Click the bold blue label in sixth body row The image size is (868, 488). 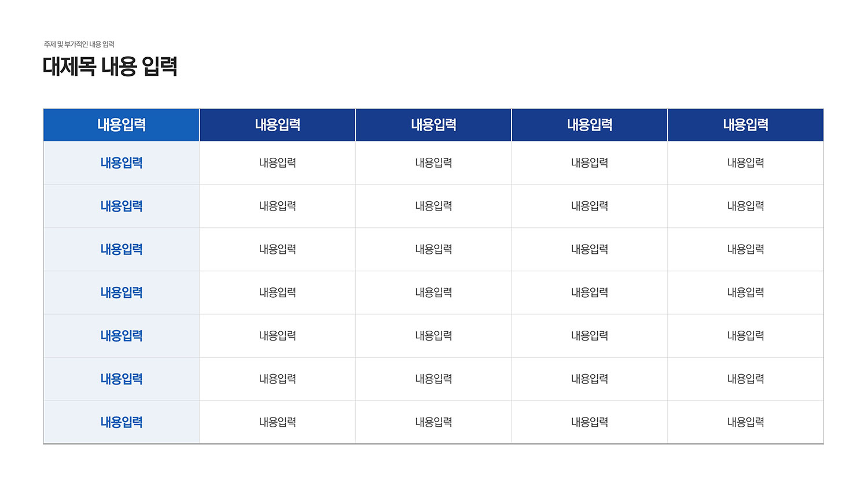click(x=122, y=379)
